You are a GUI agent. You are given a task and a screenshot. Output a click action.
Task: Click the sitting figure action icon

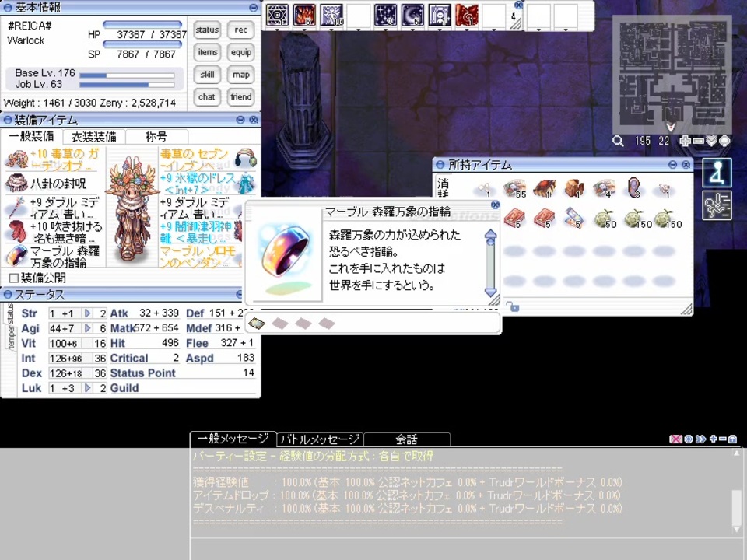click(x=717, y=173)
